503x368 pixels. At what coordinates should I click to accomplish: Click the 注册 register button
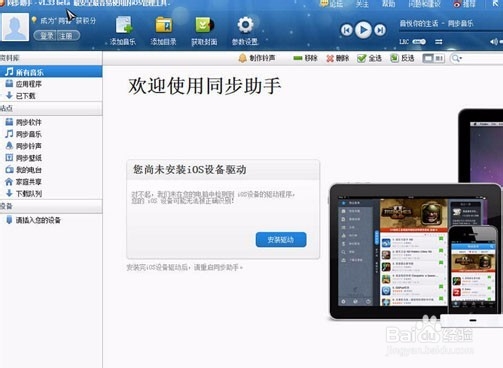point(68,35)
